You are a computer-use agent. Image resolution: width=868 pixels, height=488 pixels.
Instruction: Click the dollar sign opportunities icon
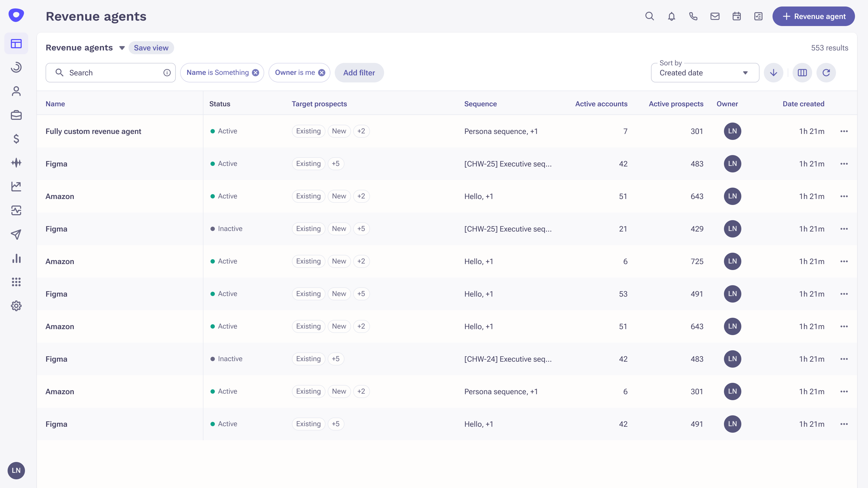[16, 139]
